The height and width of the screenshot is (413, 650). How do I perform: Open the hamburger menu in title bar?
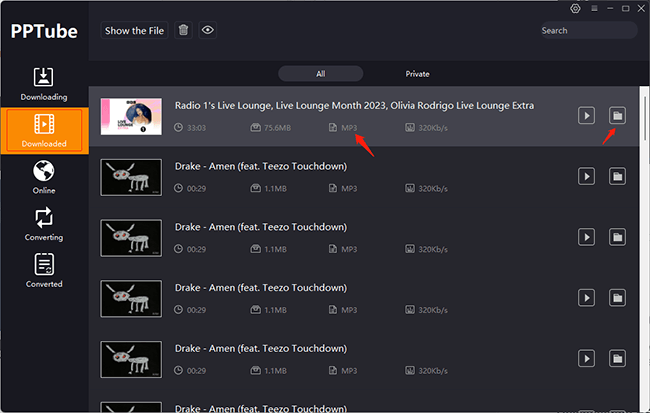pyautogui.click(x=594, y=8)
